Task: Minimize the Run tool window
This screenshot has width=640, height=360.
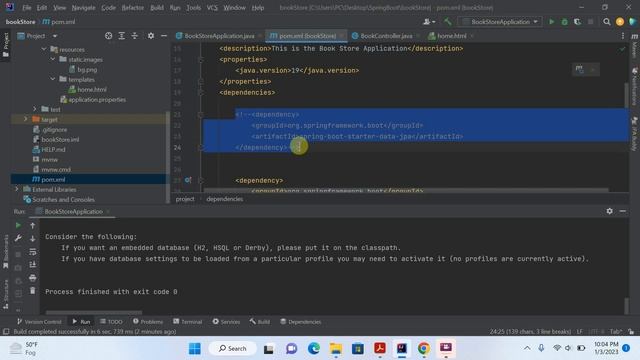Action: click(622, 211)
